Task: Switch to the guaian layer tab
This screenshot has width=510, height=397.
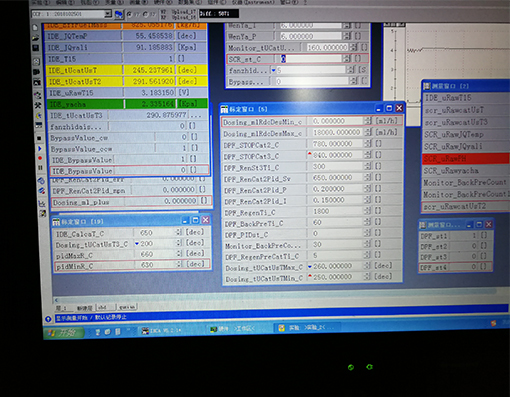Action: [127, 307]
